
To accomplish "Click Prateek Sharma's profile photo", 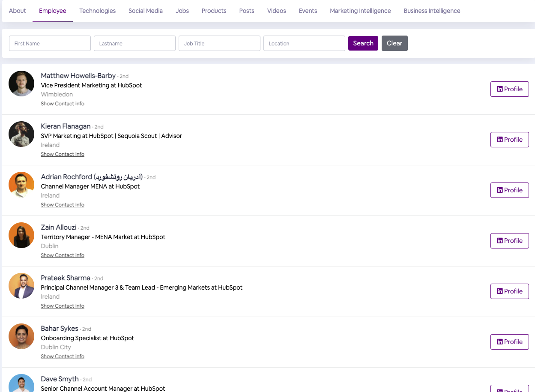I will [21, 286].
